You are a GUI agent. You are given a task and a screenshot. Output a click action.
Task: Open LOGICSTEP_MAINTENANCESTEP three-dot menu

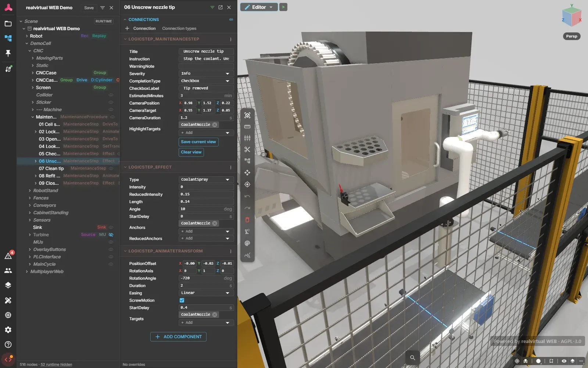[x=231, y=39]
